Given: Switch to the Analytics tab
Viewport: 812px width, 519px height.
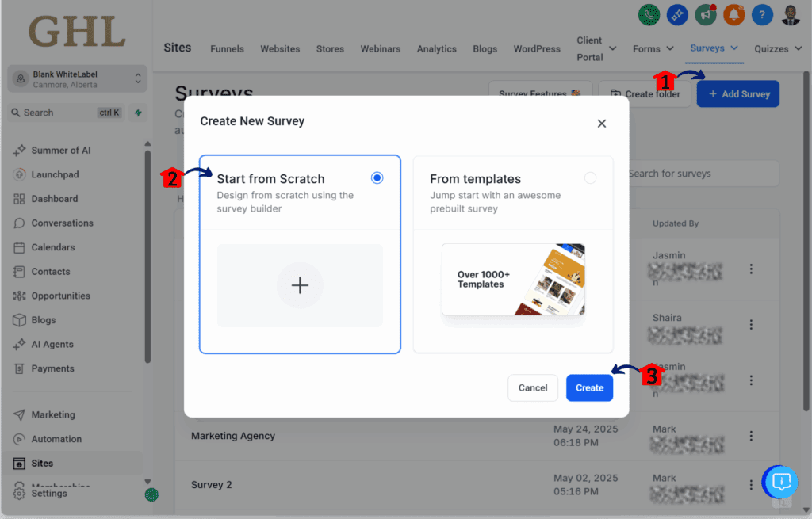Looking at the screenshot, I should tap(437, 48).
